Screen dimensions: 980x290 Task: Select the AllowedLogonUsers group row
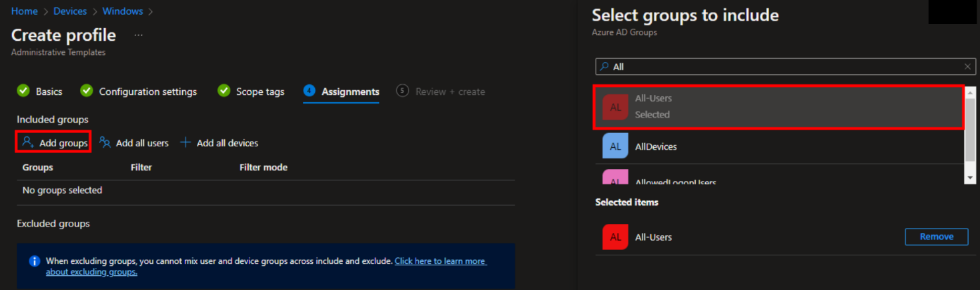coord(675,180)
